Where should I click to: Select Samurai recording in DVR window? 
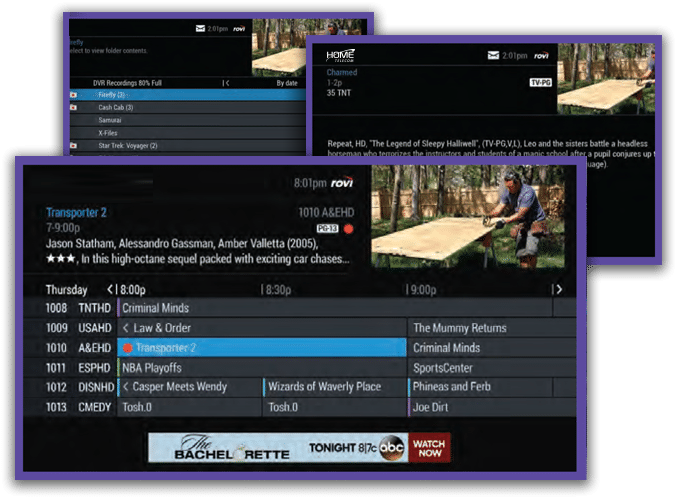click(x=187, y=120)
